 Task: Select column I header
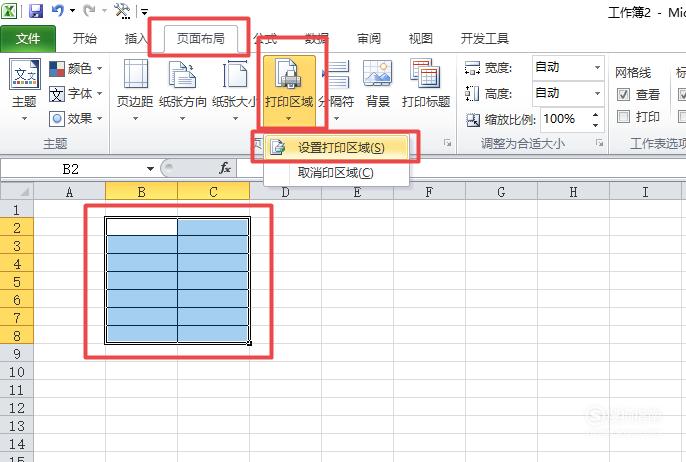(x=645, y=192)
